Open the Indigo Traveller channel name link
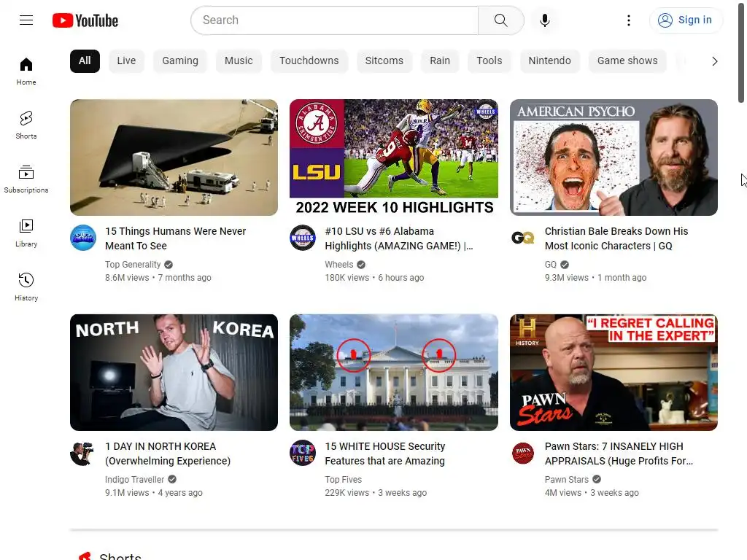Image resolution: width=747 pixels, height=560 pixels. 135,480
